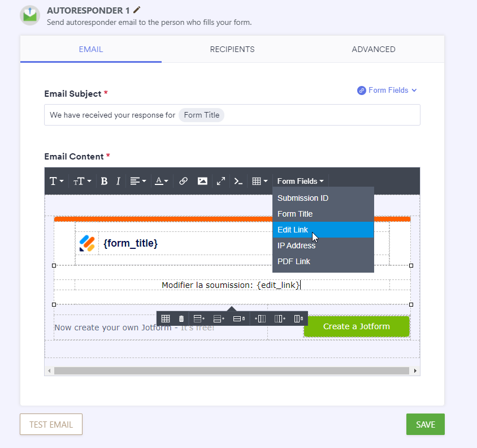Image resolution: width=477 pixels, height=448 pixels.
Task: Click inside the Email Subject field
Action: click(x=316, y=115)
